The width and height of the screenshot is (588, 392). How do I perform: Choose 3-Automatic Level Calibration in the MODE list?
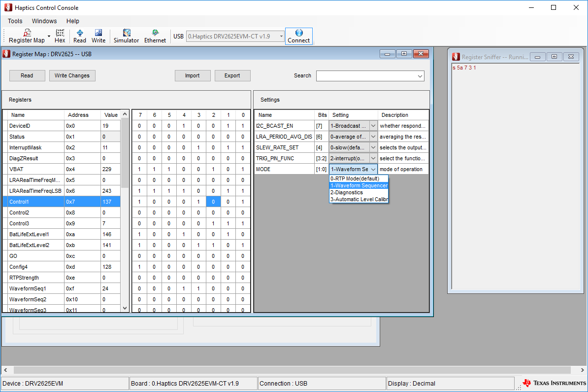pos(359,199)
